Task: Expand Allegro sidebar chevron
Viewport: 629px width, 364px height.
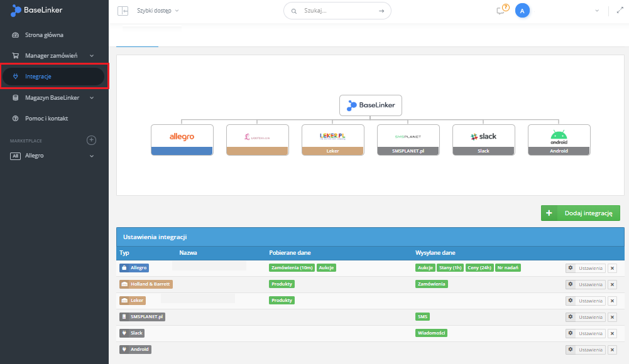Action: point(92,156)
